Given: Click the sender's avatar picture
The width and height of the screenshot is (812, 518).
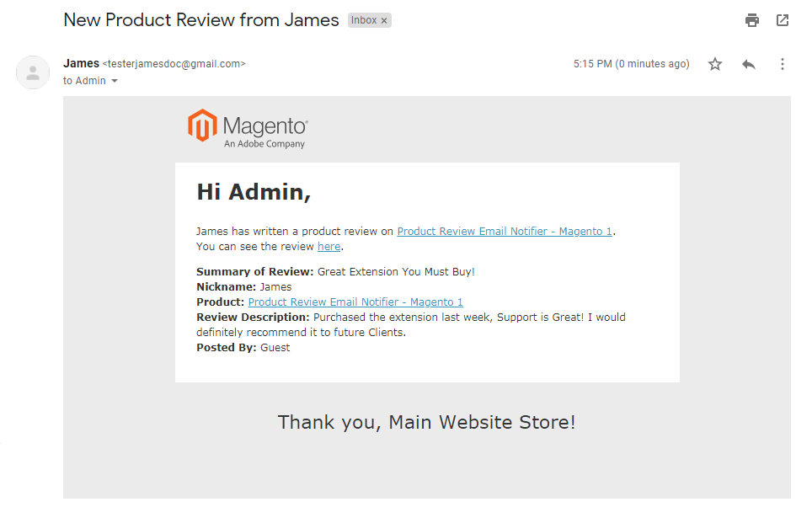Looking at the screenshot, I should coord(33,72).
